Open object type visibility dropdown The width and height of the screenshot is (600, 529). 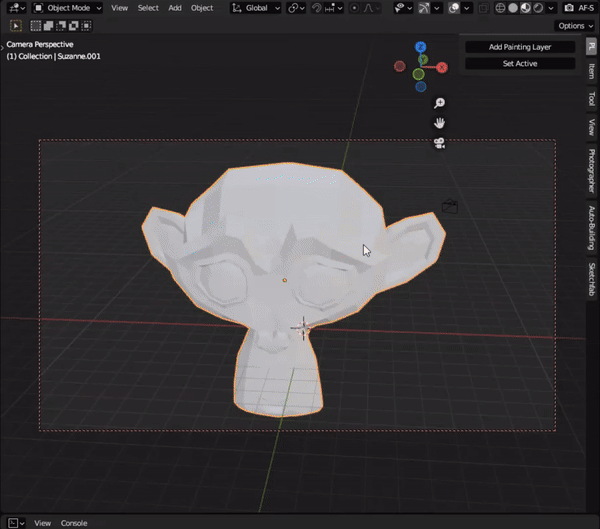[x=403, y=8]
